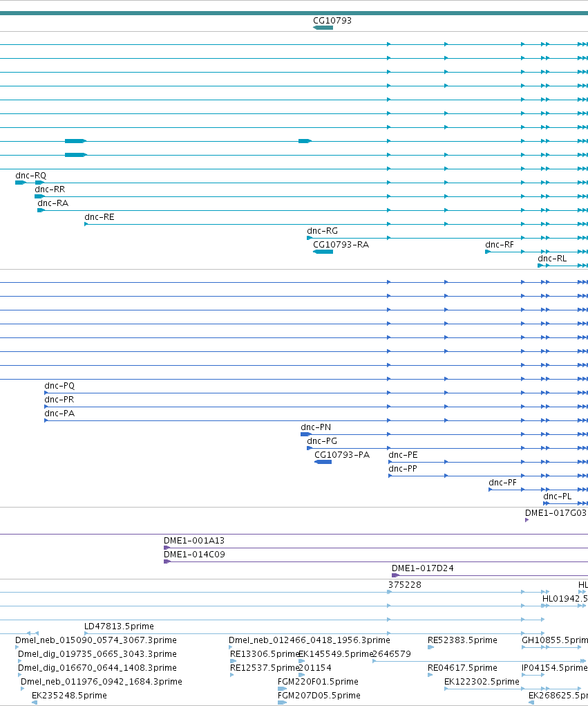Select the EK145549.5prime EST label
Viewport: 588px width, 706px height.
tap(336, 654)
